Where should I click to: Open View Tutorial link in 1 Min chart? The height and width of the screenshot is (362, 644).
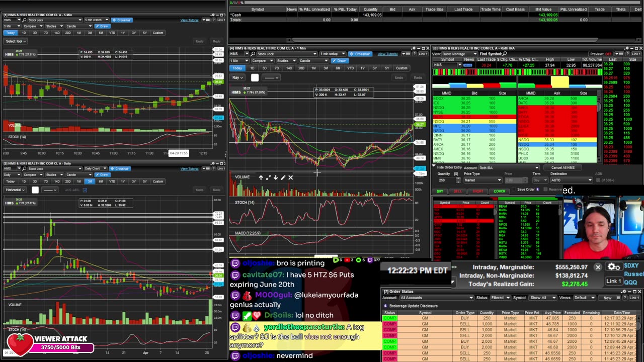click(x=387, y=54)
